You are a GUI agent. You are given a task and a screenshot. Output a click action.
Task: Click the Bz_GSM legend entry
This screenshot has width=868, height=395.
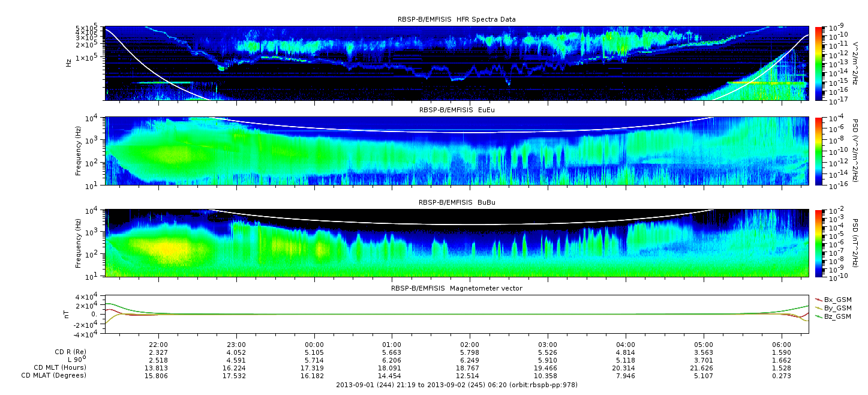pos(837,316)
